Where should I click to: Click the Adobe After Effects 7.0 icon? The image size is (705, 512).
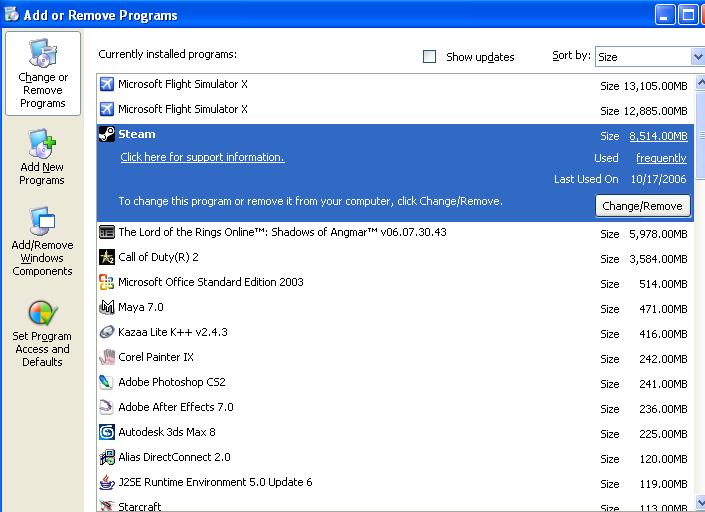point(107,407)
